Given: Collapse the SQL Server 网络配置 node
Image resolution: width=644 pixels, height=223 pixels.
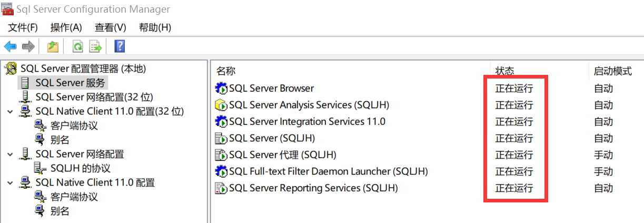Looking at the screenshot, I should [x=10, y=154].
